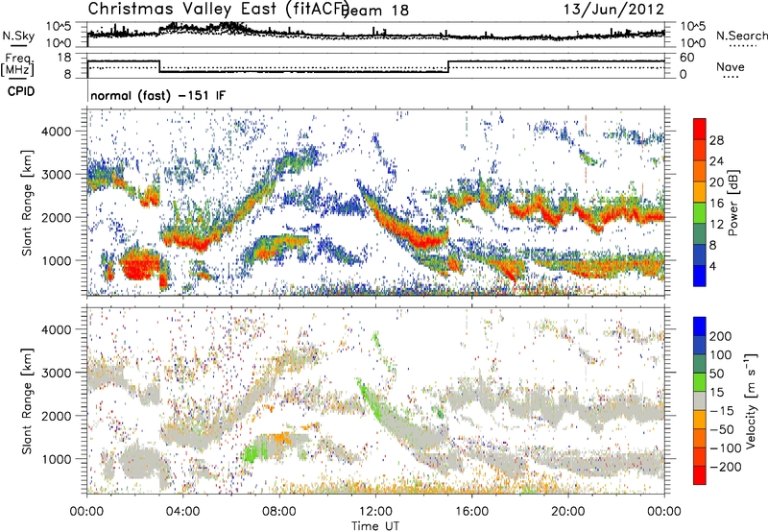
Task: Click the 'Time UT' axis title
Action: [375, 525]
